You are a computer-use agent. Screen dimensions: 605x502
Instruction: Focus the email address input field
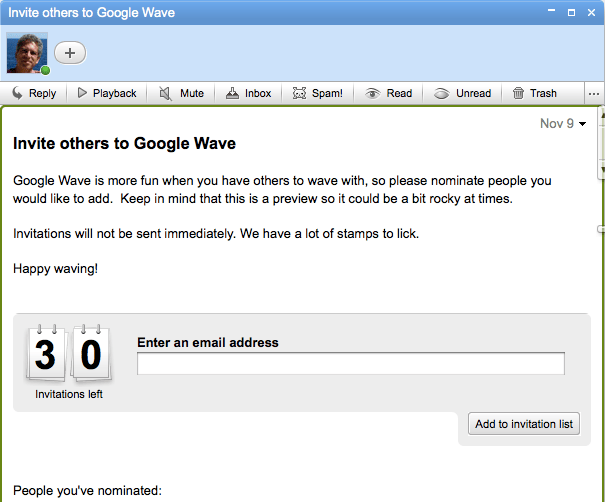coord(350,364)
